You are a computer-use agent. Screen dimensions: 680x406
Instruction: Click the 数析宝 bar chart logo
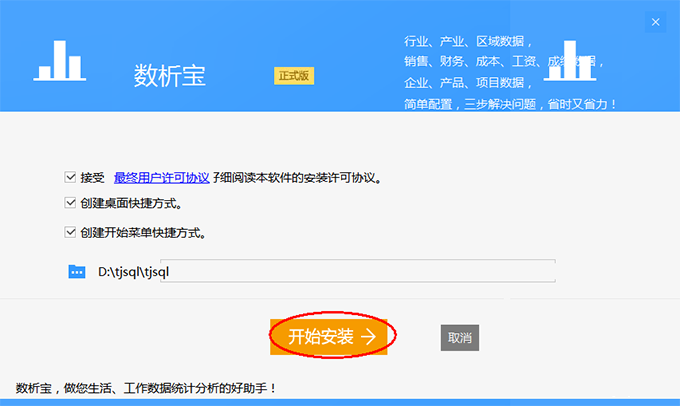(60, 61)
